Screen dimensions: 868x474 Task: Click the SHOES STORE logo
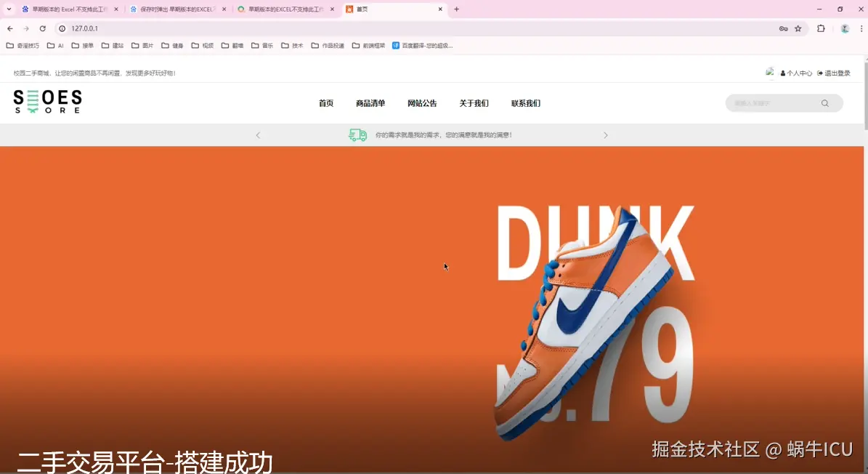(48, 102)
